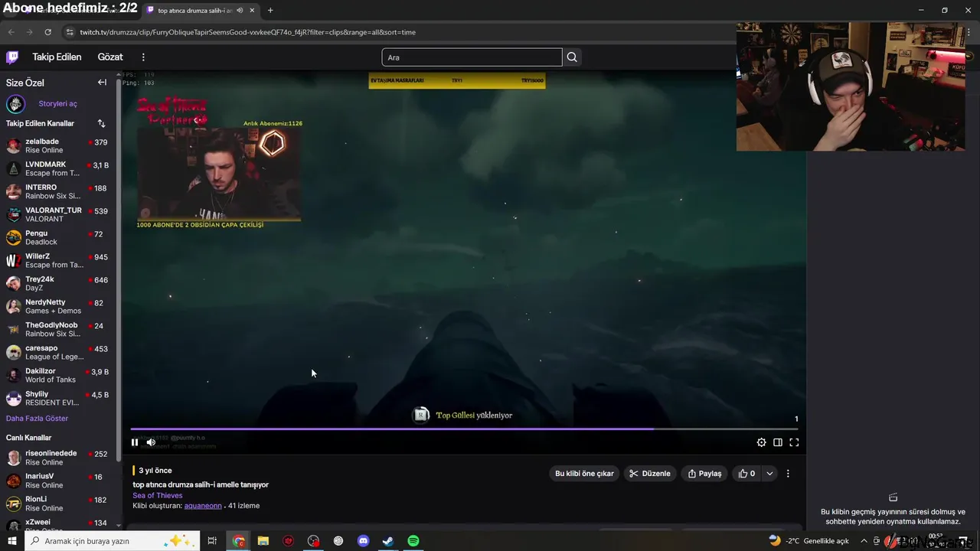Viewport: 980px width, 551px height.
Task: Open Discord from the taskbar
Action: pos(364,541)
